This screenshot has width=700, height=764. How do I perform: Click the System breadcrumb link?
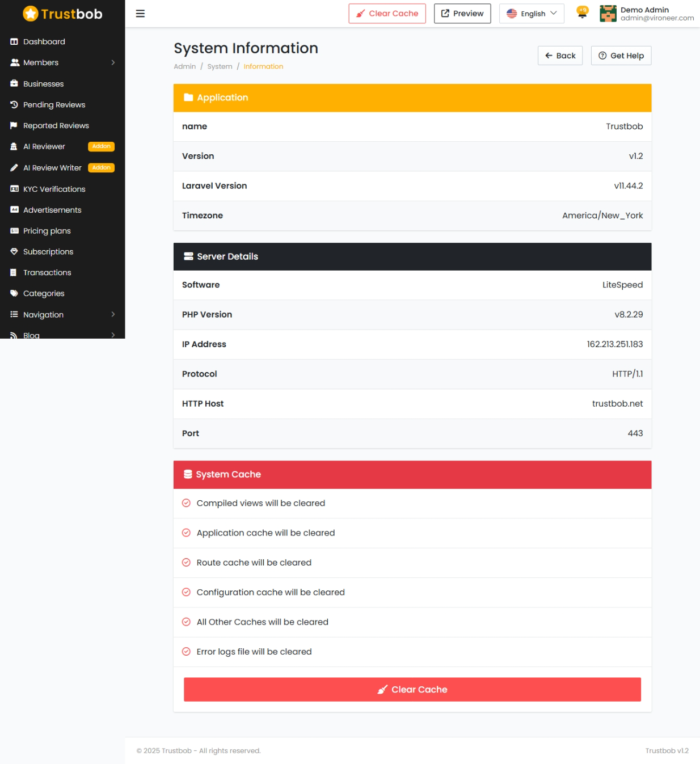tap(220, 66)
